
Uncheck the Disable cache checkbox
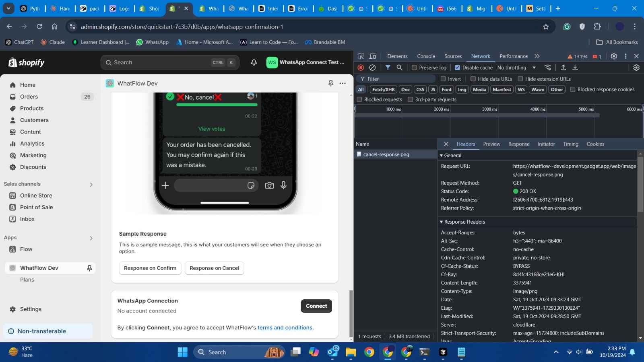tap(457, 68)
